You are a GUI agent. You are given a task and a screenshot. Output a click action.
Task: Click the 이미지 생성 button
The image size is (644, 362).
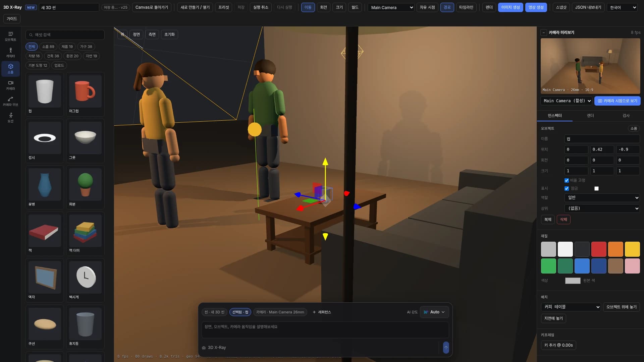coord(510,7)
